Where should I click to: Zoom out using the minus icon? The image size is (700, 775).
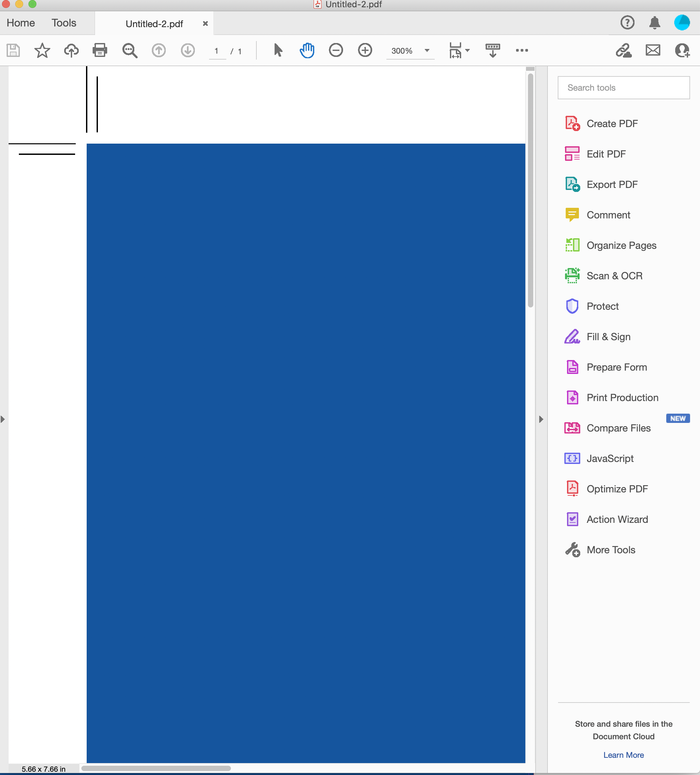coord(335,50)
